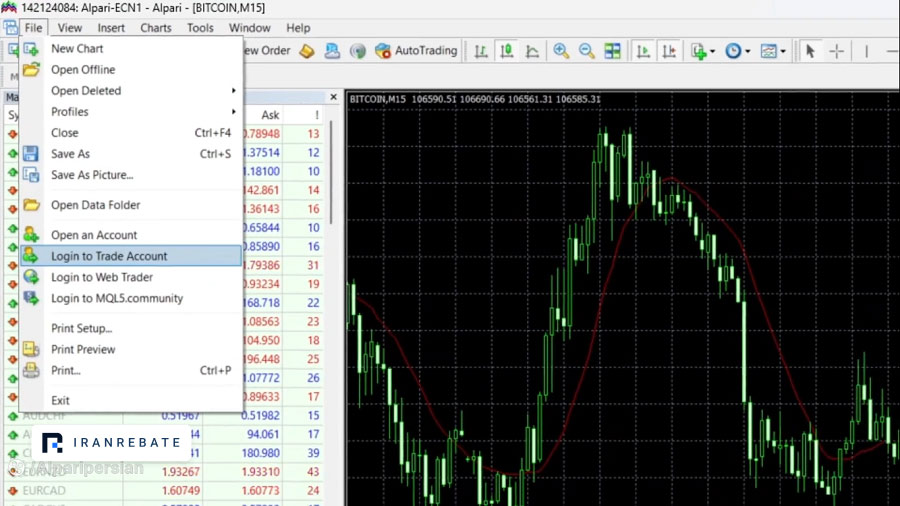Click the Zoom Out magnifier icon
This screenshot has width=900, height=506.
point(587,51)
